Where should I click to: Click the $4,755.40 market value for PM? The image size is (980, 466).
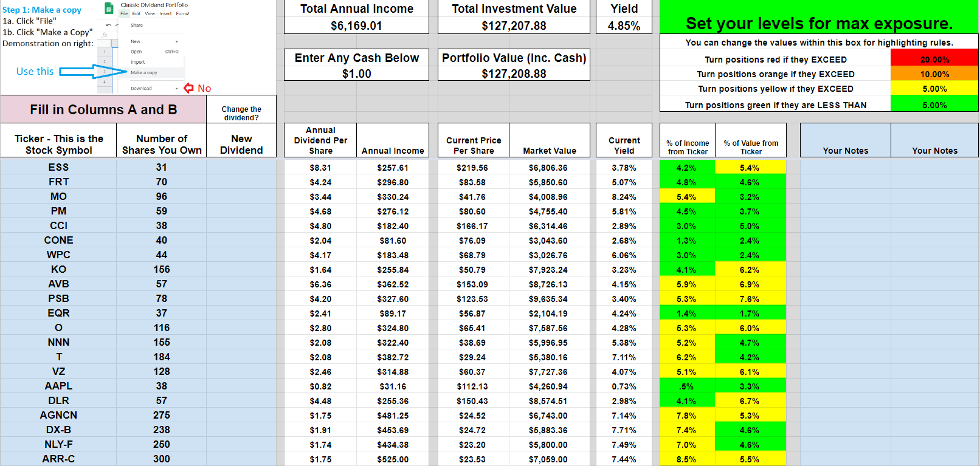coord(550,211)
